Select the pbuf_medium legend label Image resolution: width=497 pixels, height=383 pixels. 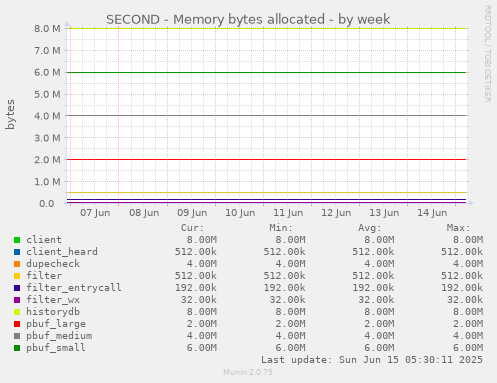[x=59, y=336]
